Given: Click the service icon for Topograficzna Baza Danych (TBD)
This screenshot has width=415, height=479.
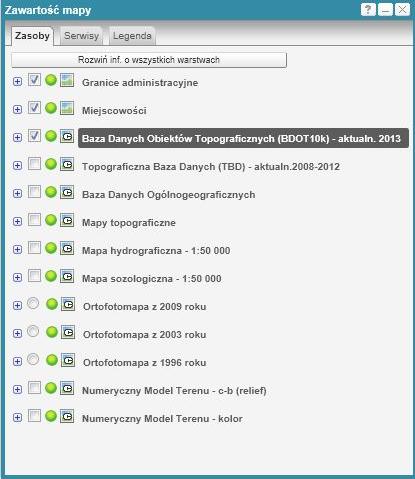Looking at the screenshot, I should (x=67, y=164).
